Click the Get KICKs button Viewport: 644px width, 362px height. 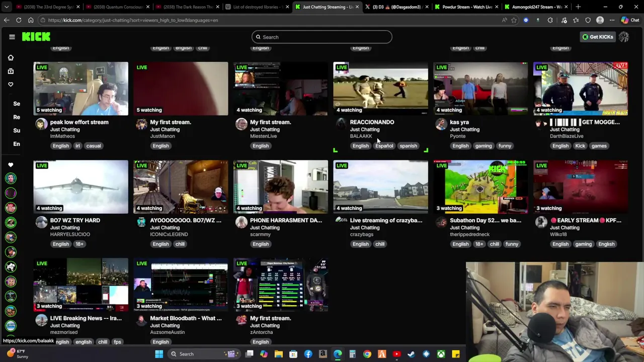click(598, 37)
